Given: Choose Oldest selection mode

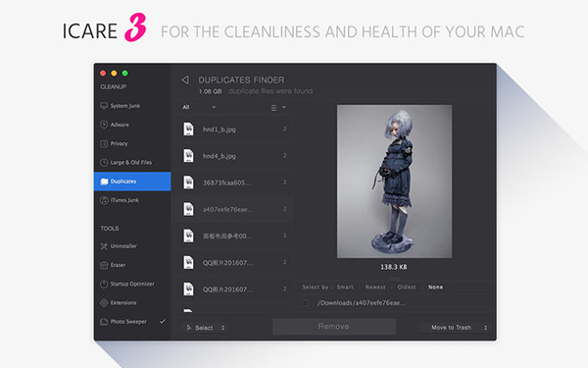Looking at the screenshot, I should pos(407,287).
